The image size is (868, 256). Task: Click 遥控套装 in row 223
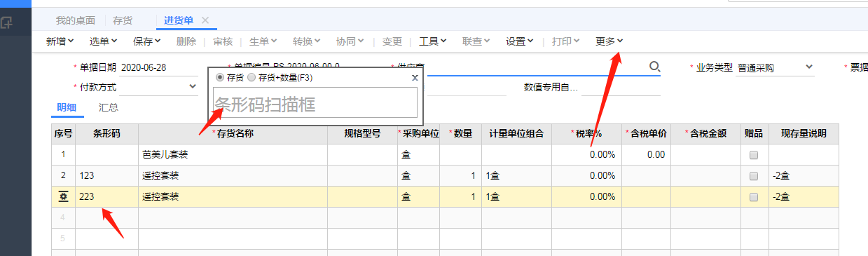[x=233, y=196]
